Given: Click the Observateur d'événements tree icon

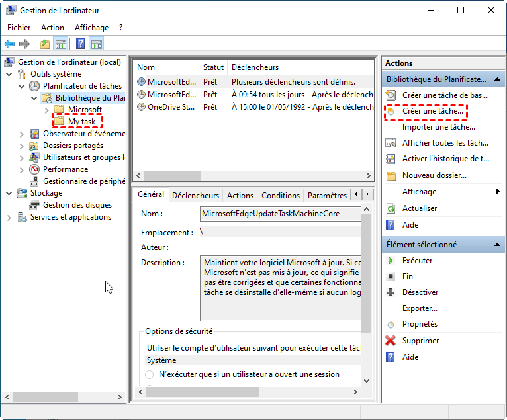Looking at the screenshot, I should tap(34, 134).
